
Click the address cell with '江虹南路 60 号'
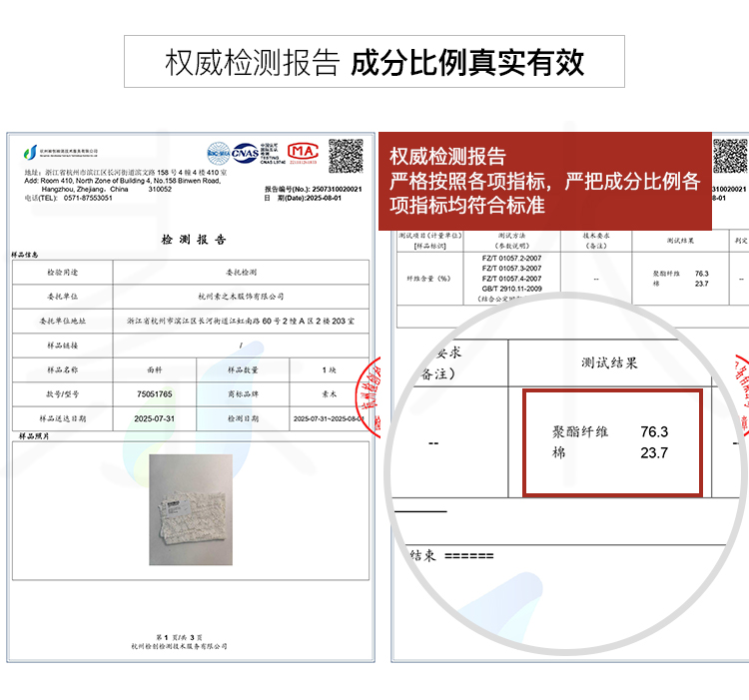[x=241, y=321]
